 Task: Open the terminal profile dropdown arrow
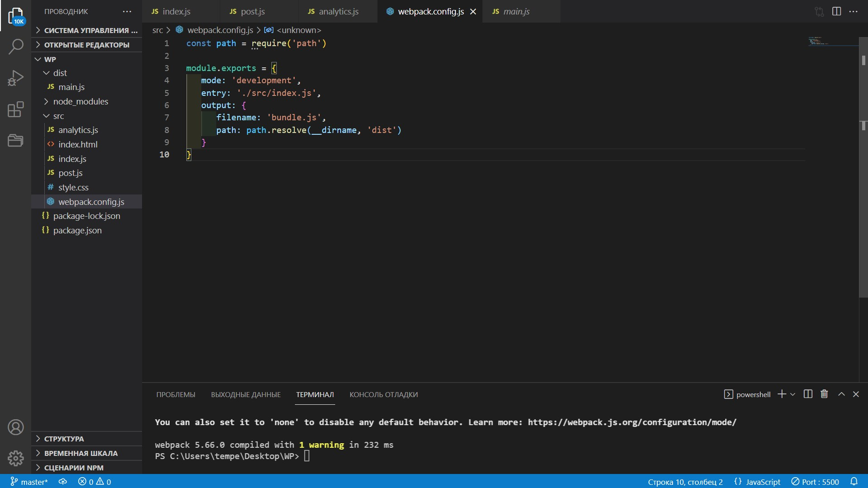[x=792, y=394]
